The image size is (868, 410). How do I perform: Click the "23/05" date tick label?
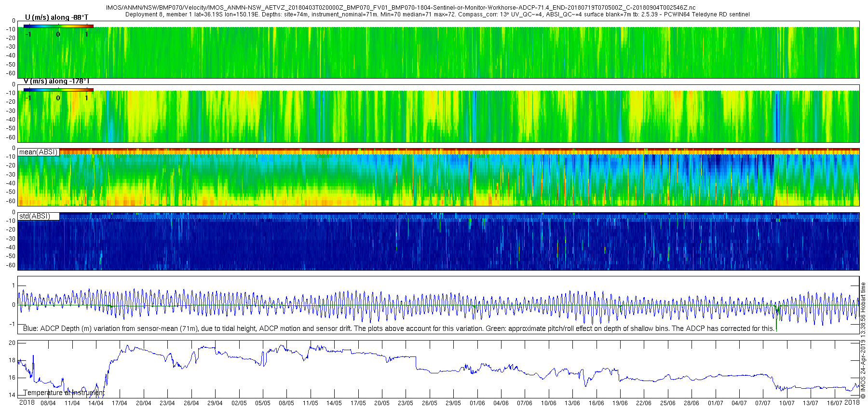click(406, 403)
